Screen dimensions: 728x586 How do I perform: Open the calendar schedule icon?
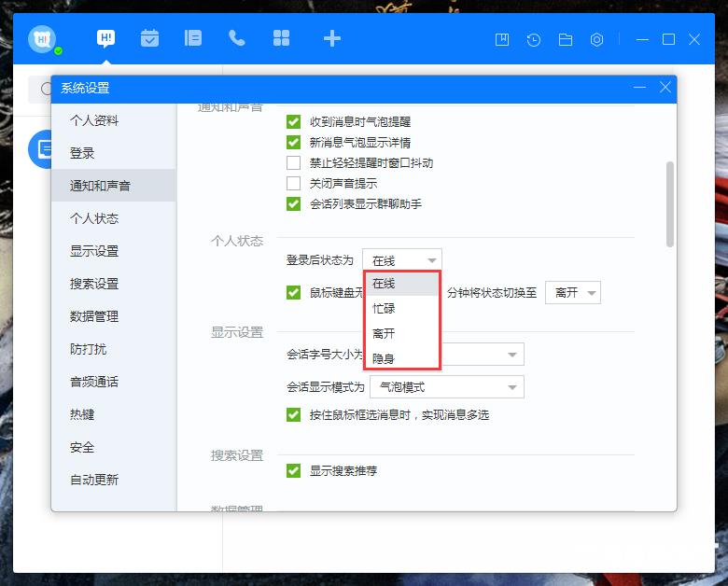coord(149,38)
